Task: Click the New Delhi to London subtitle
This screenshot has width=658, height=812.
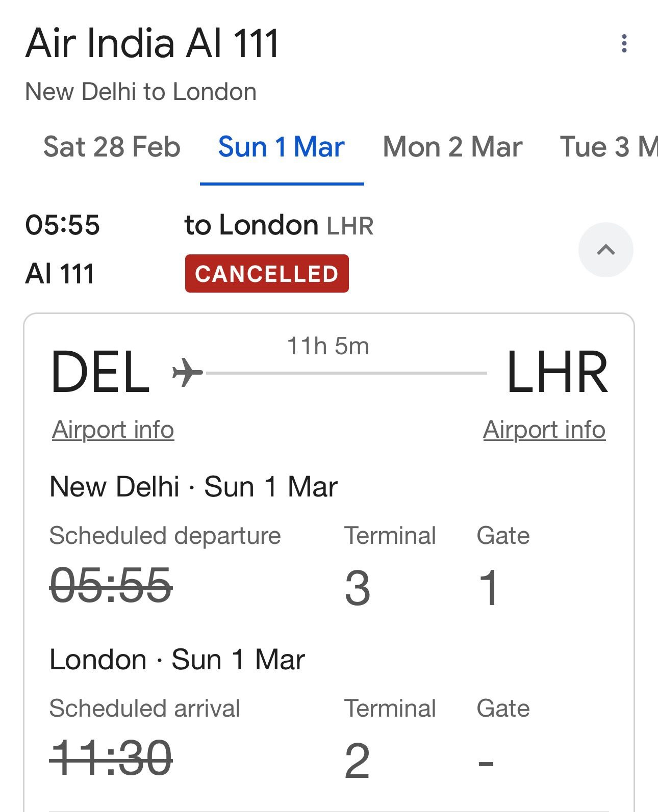Action: coord(141,92)
